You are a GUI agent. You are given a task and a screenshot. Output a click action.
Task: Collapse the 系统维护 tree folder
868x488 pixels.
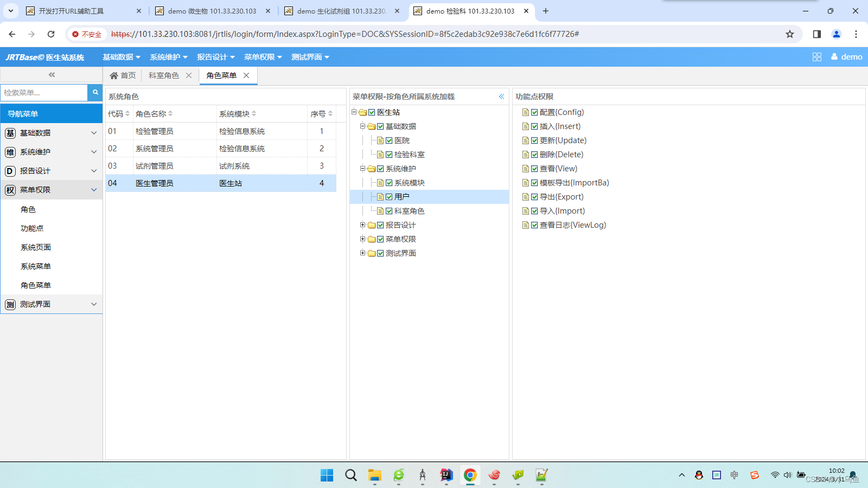click(x=362, y=168)
